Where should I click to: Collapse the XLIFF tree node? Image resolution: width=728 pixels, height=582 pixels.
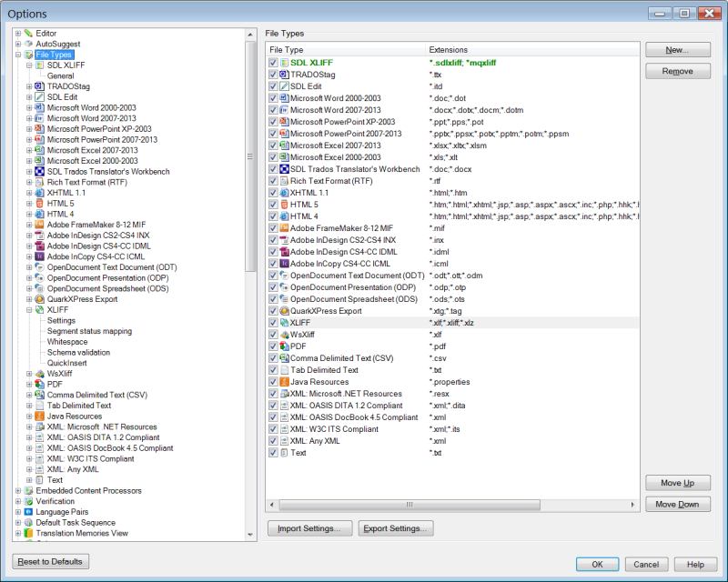tap(29, 310)
